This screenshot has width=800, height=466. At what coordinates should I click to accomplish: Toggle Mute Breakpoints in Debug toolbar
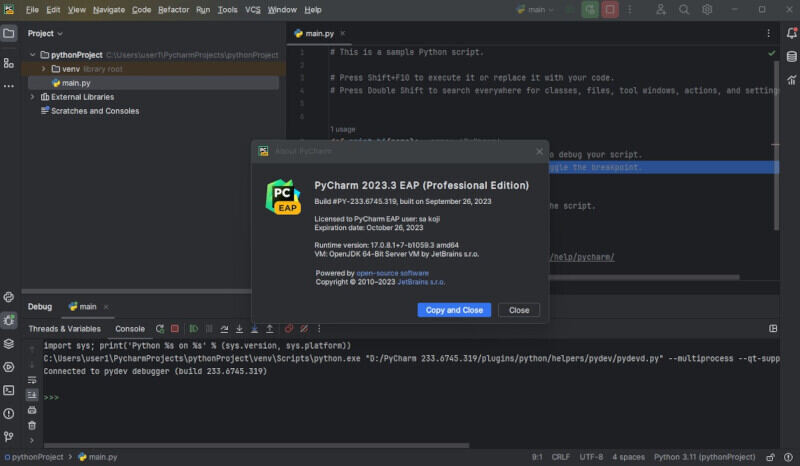(x=304, y=329)
